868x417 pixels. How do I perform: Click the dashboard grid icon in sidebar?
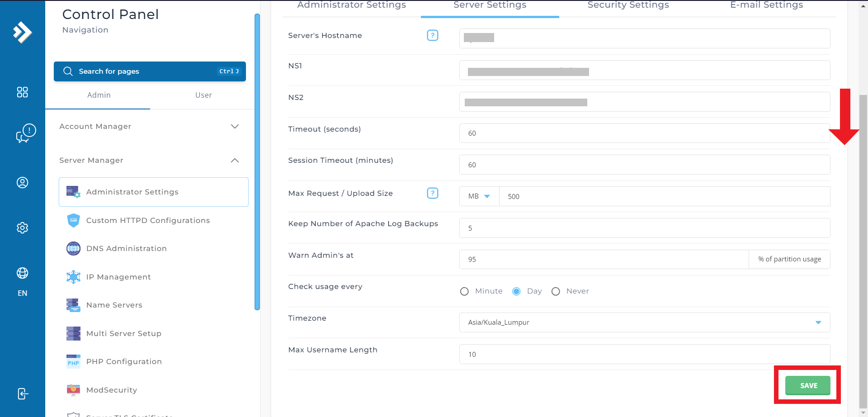(22, 92)
